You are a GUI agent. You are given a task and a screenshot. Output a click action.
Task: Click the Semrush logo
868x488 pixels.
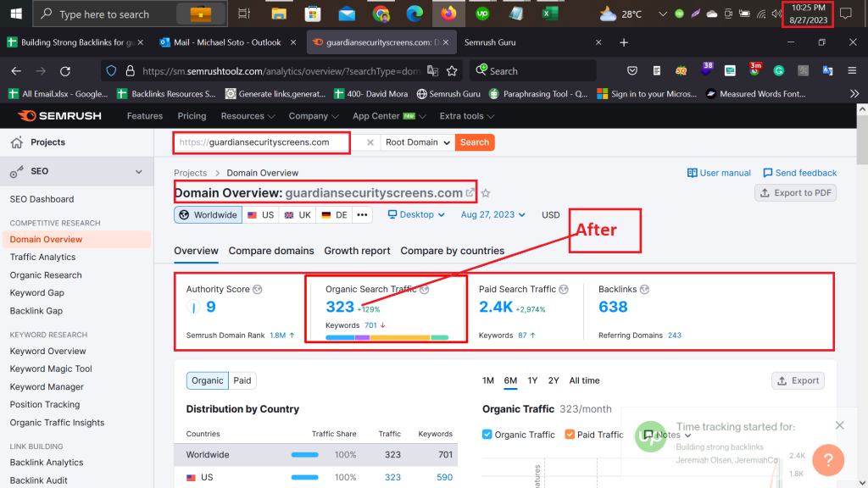[60, 115]
